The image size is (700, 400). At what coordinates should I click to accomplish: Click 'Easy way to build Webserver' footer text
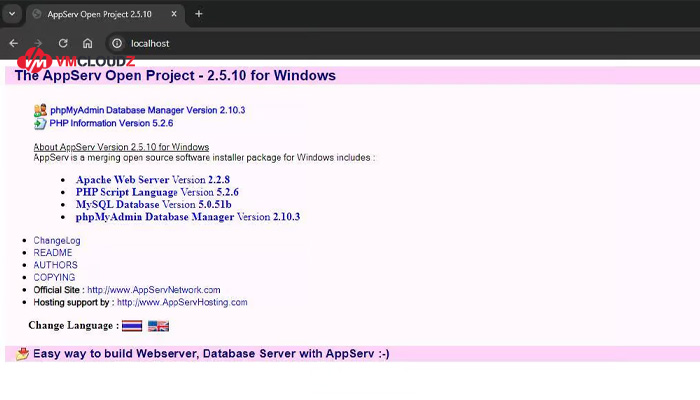tap(211, 354)
